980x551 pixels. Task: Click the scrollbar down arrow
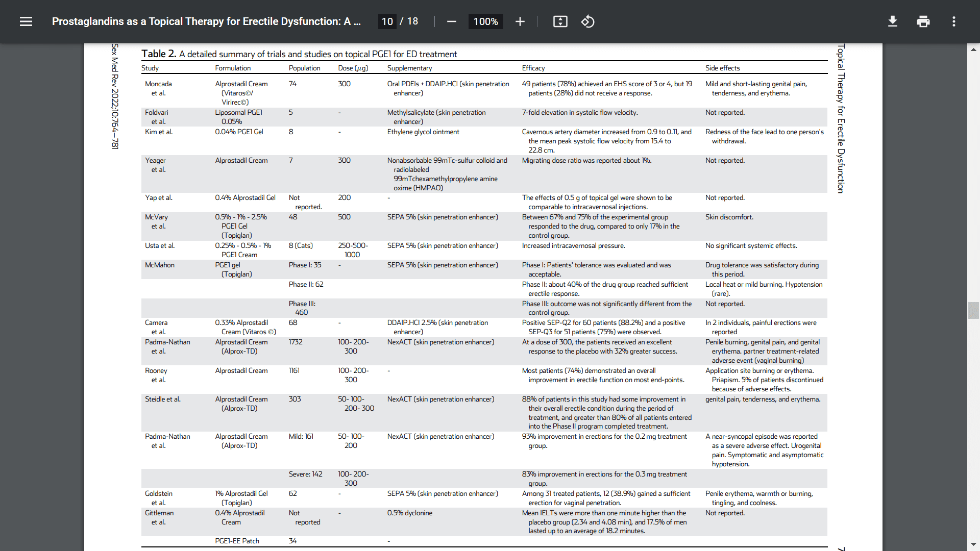click(x=973, y=545)
